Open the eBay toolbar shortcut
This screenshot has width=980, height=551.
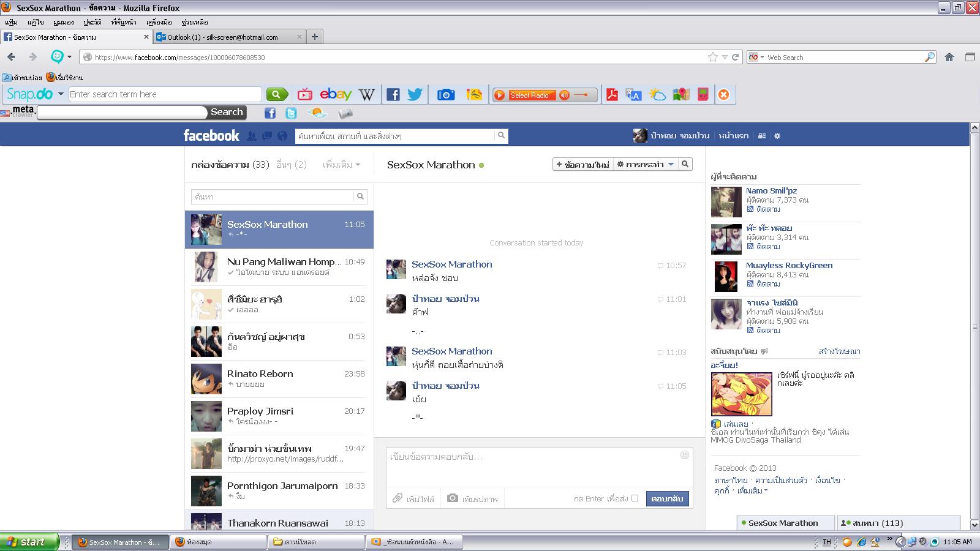(x=336, y=94)
